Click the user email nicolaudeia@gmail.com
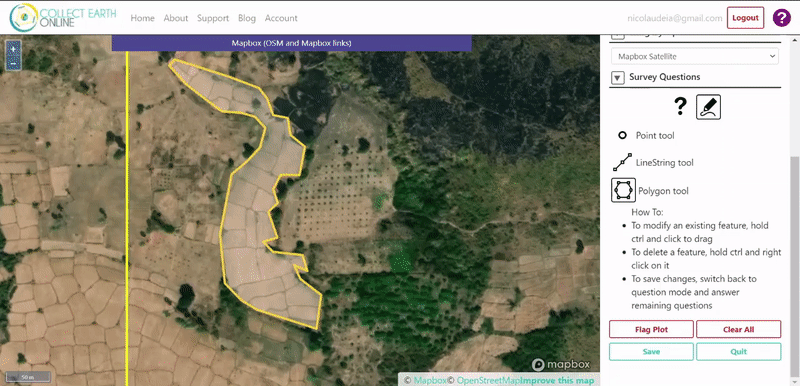Image resolution: width=800 pixels, height=386 pixels. pyautogui.click(x=674, y=18)
